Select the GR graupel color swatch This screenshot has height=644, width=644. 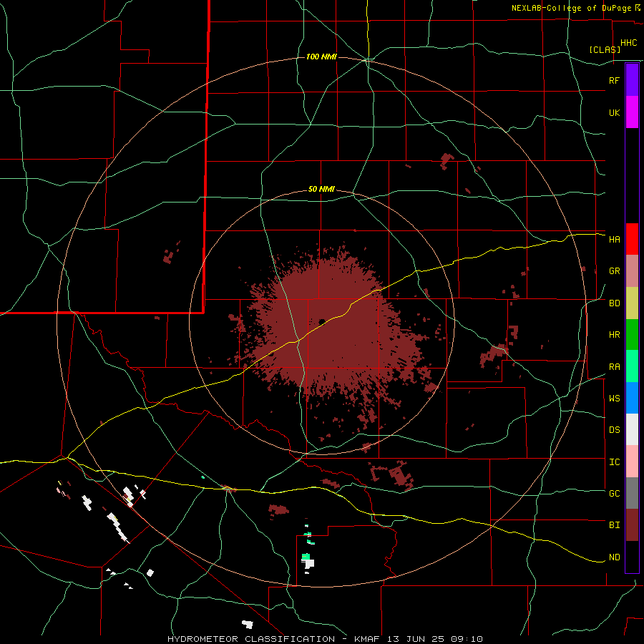[632, 271]
